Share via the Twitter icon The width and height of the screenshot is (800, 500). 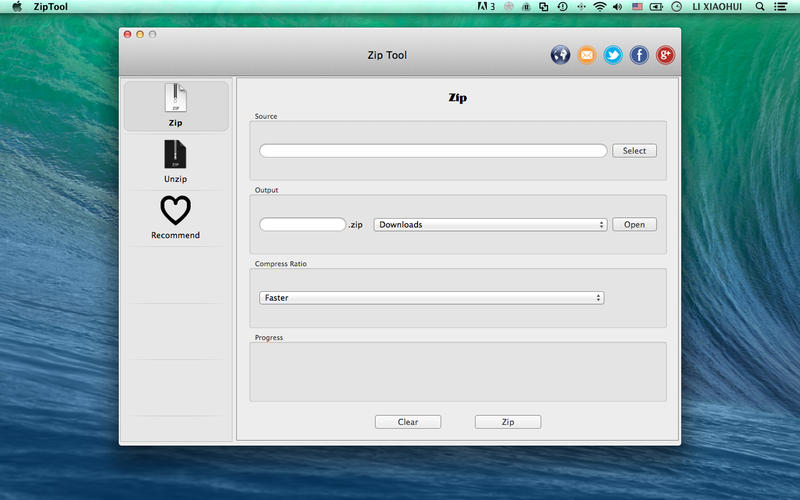[x=613, y=55]
